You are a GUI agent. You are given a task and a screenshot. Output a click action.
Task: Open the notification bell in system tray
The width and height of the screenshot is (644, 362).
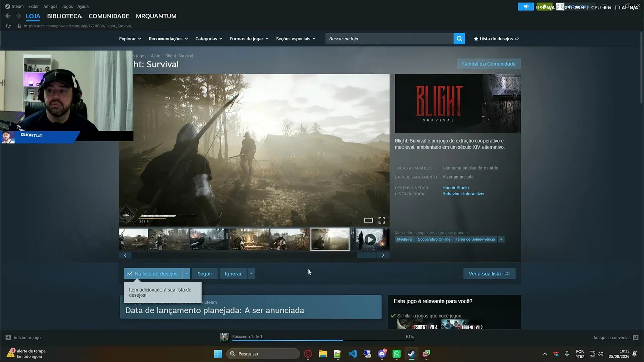[635, 354]
